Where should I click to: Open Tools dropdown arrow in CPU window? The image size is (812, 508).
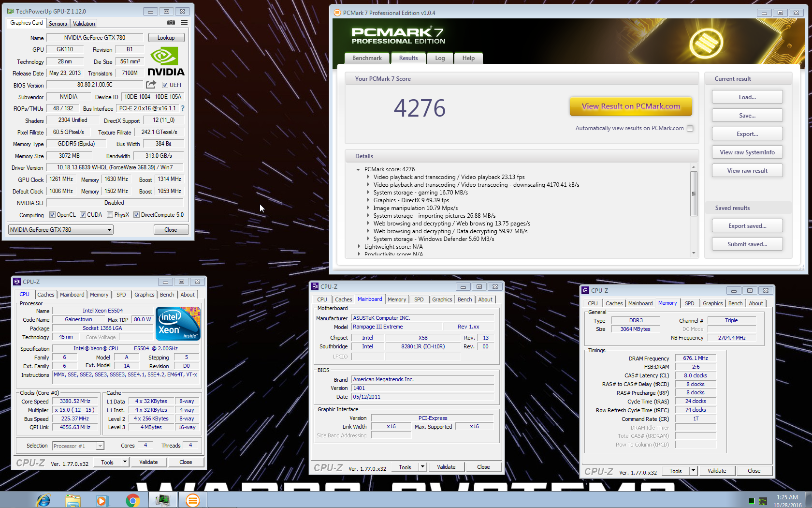coord(125,462)
